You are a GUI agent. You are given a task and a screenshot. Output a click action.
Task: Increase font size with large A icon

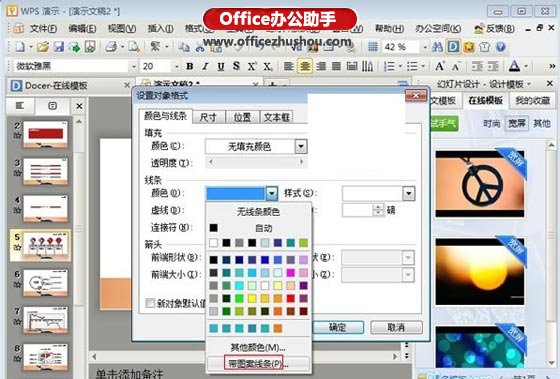tap(440, 66)
